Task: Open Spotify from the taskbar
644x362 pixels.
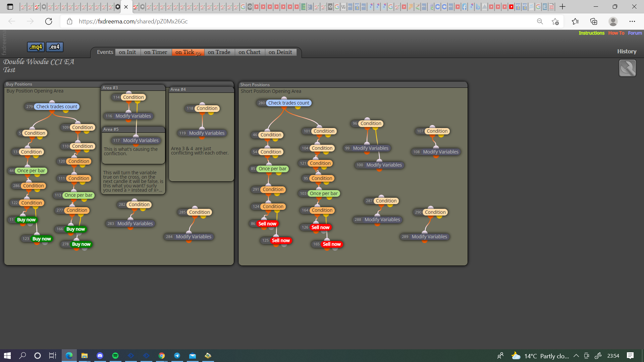Action: coord(115,356)
